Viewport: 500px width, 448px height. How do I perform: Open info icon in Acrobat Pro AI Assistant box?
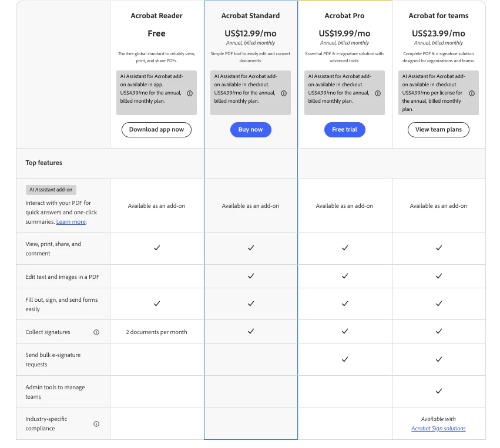click(378, 93)
